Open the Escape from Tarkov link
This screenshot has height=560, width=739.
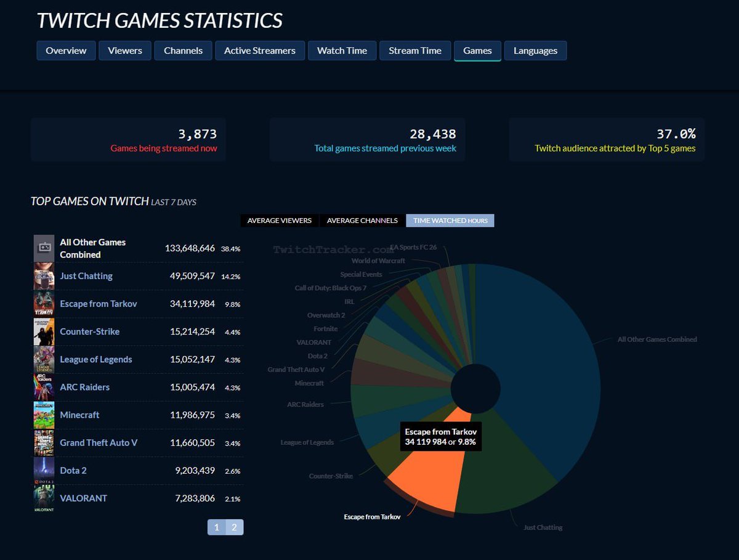point(99,304)
